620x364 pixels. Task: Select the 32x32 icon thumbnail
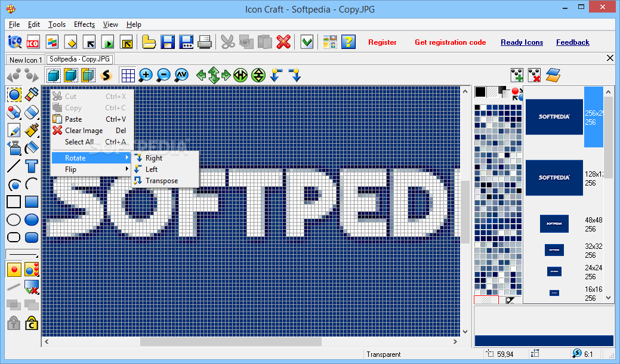tap(554, 250)
